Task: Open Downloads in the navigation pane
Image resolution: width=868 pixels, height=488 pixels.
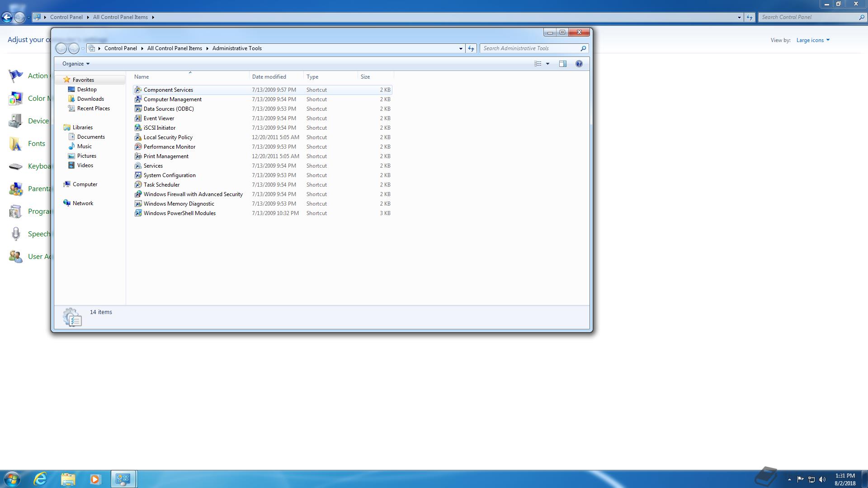Action: point(90,99)
